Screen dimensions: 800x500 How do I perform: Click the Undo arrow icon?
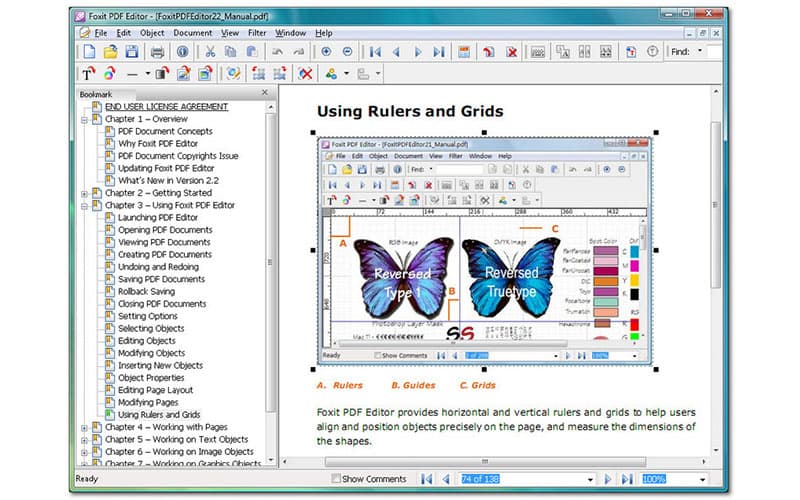278,52
